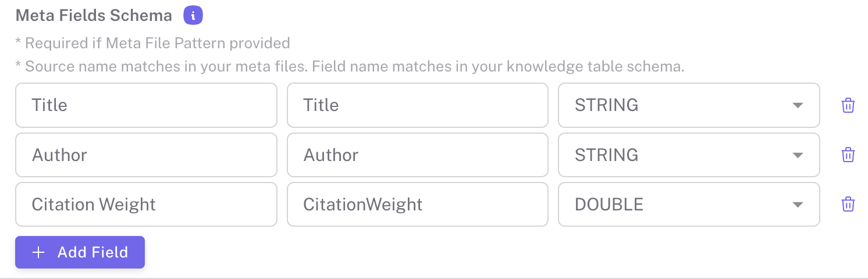Click the Meta Fields Schema heading
Image resolution: width=868 pixels, height=279 pixels.
pyautogui.click(x=94, y=16)
